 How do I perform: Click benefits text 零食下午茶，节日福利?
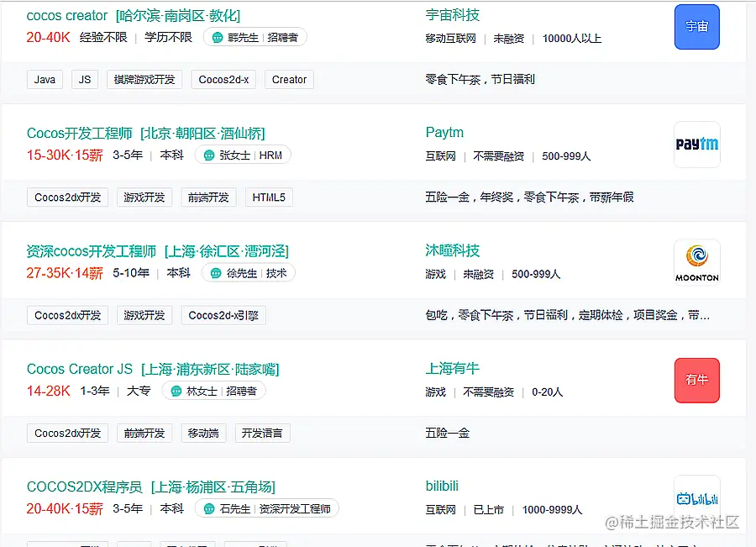(480, 80)
